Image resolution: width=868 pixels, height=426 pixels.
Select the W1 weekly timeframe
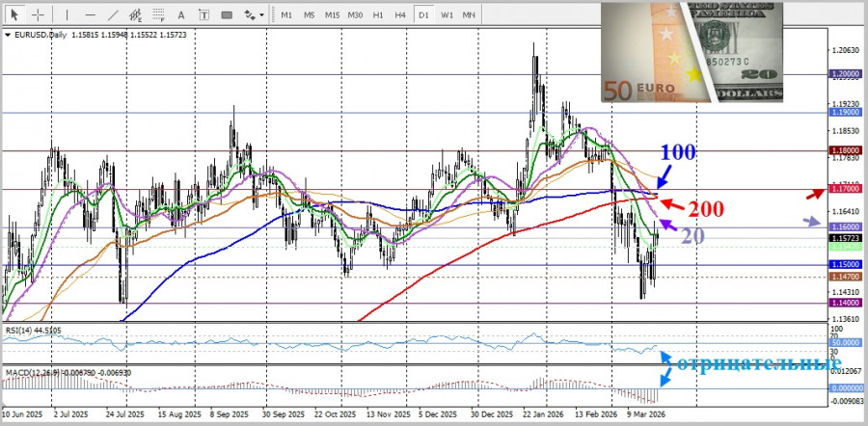coord(448,15)
